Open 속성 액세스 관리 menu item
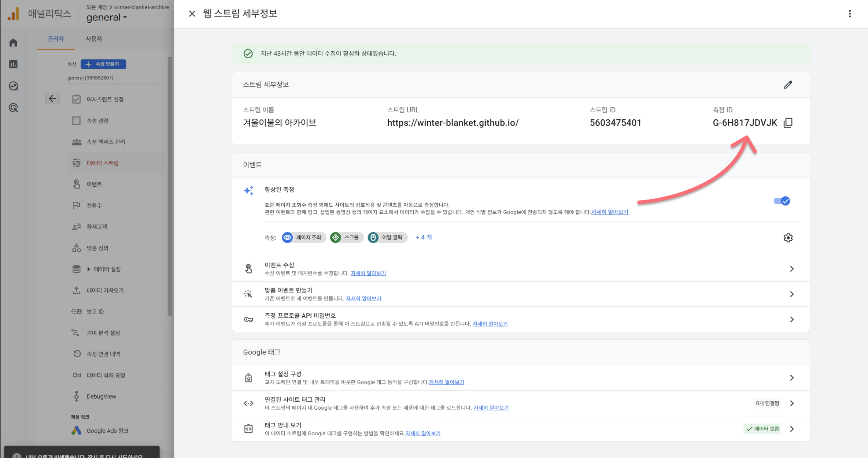This screenshot has width=868, height=458. pyautogui.click(x=117, y=142)
